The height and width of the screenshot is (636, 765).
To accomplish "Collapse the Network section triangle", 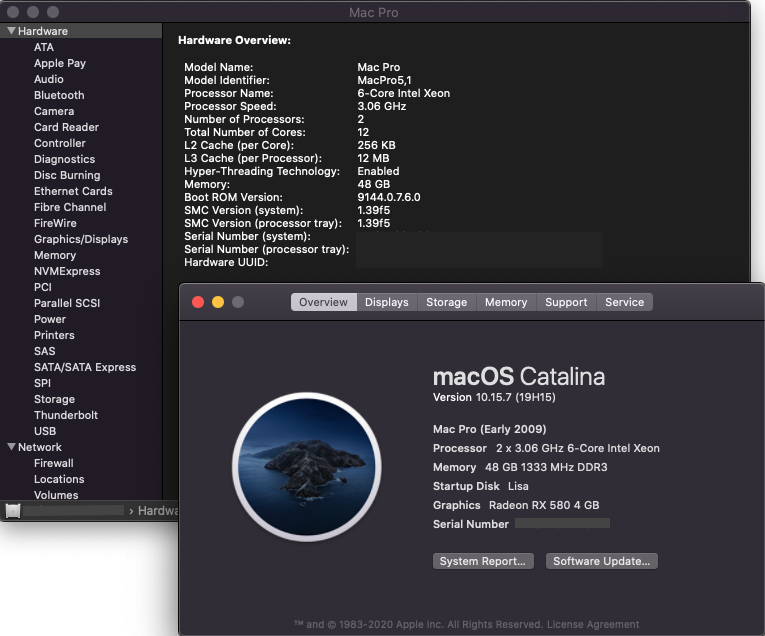I will 11,447.
